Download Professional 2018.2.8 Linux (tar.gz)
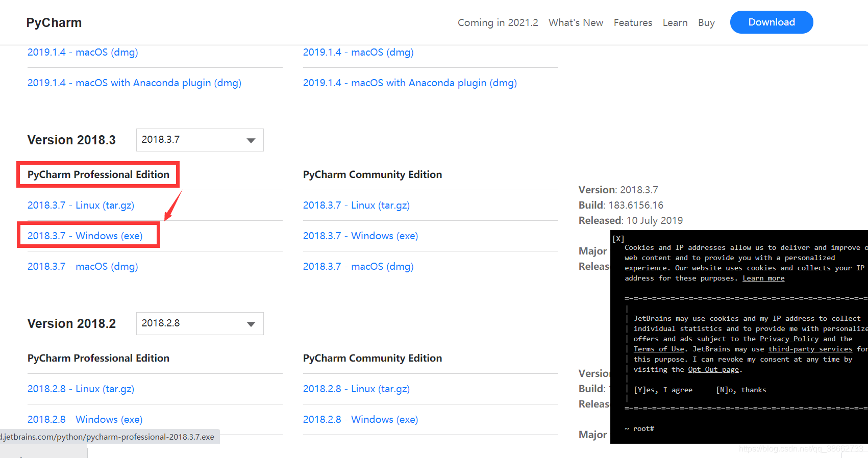This screenshot has width=868, height=458. click(x=81, y=389)
